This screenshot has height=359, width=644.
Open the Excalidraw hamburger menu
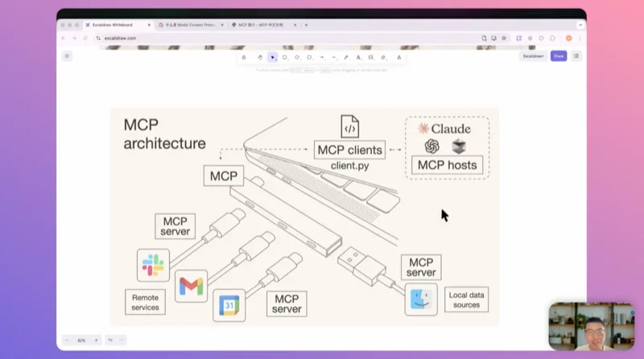[67, 56]
